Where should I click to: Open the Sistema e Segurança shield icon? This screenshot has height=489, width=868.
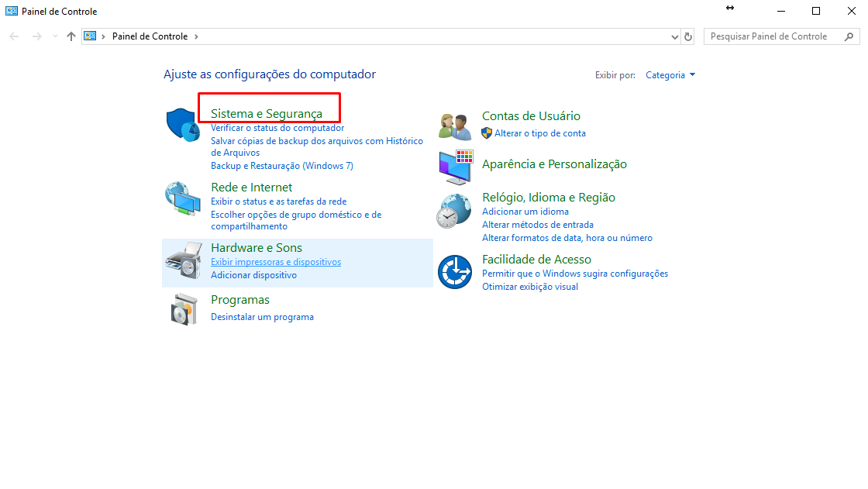tap(183, 126)
